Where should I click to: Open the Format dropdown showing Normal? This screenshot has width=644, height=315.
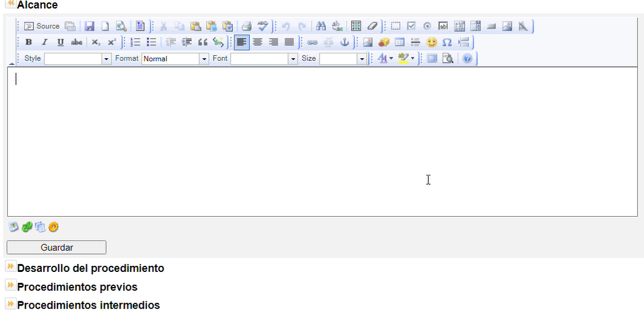[175, 59]
